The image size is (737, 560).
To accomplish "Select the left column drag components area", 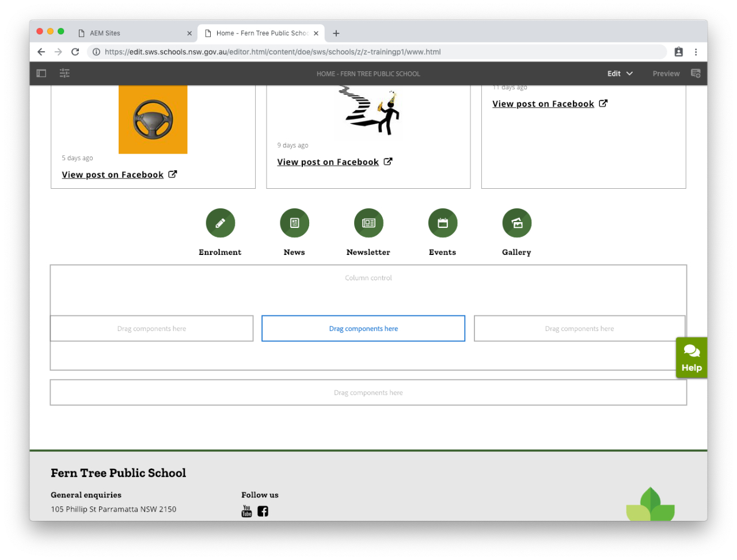I will click(x=152, y=329).
